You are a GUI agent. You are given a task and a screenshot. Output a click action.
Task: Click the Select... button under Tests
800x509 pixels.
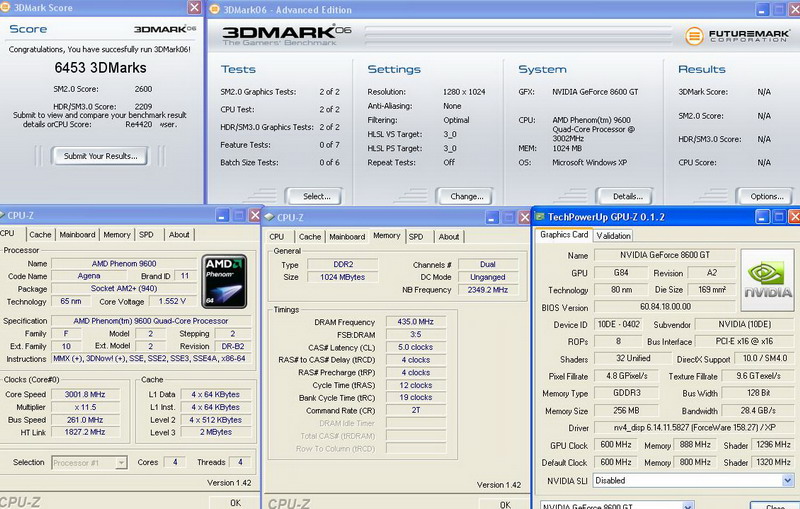coord(316,196)
